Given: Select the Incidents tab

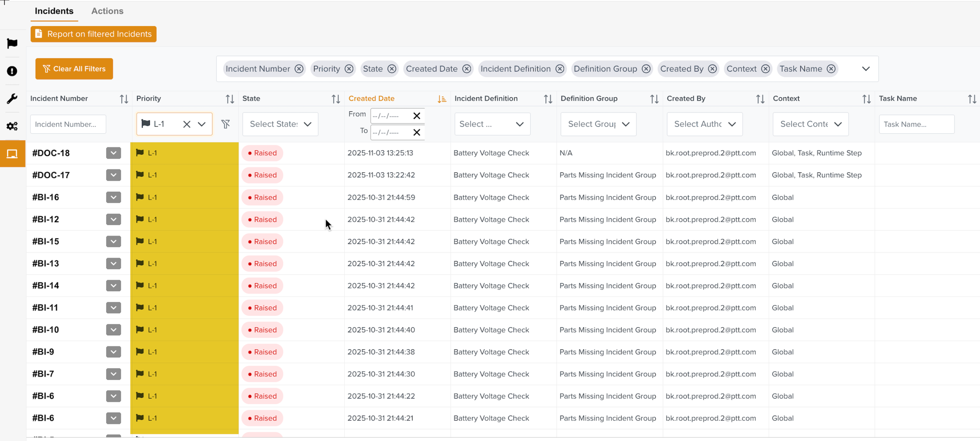Looking at the screenshot, I should point(54,11).
